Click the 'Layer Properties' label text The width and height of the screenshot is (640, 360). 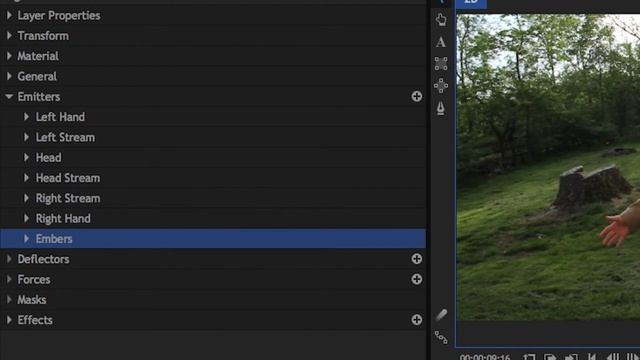point(59,16)
